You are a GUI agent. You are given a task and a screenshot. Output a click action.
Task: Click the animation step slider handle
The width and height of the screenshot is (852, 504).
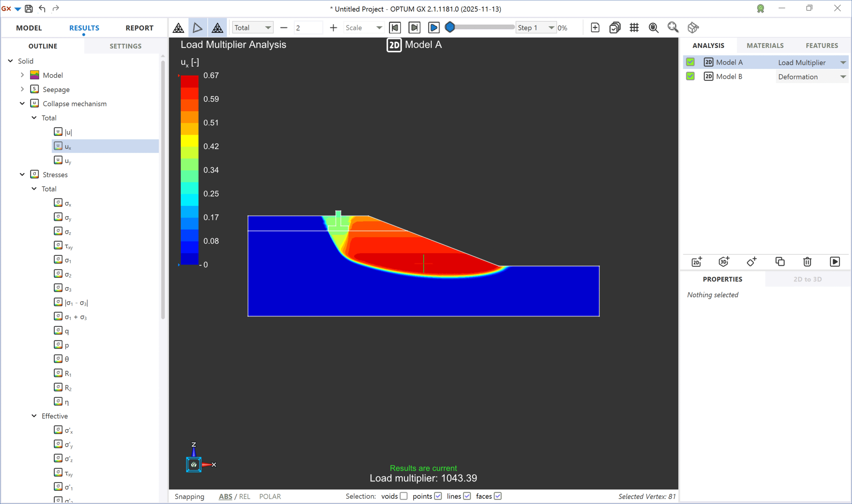[x=450, y=27]
